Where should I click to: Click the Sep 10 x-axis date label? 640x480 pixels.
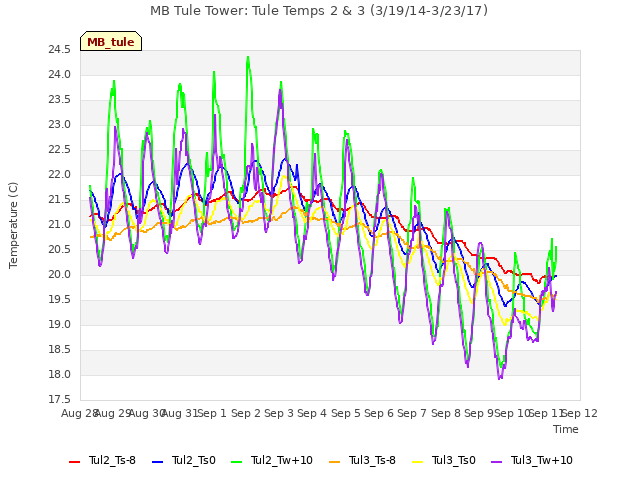tap(512, 413)
